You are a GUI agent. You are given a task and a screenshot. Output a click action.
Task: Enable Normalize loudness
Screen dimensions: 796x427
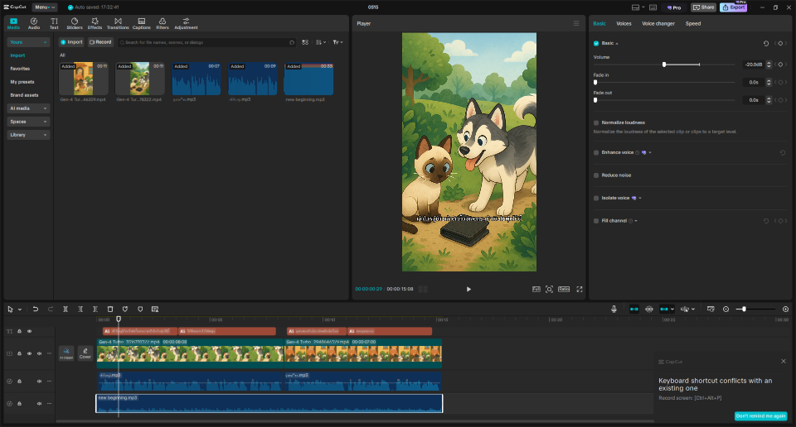point(596,123)
